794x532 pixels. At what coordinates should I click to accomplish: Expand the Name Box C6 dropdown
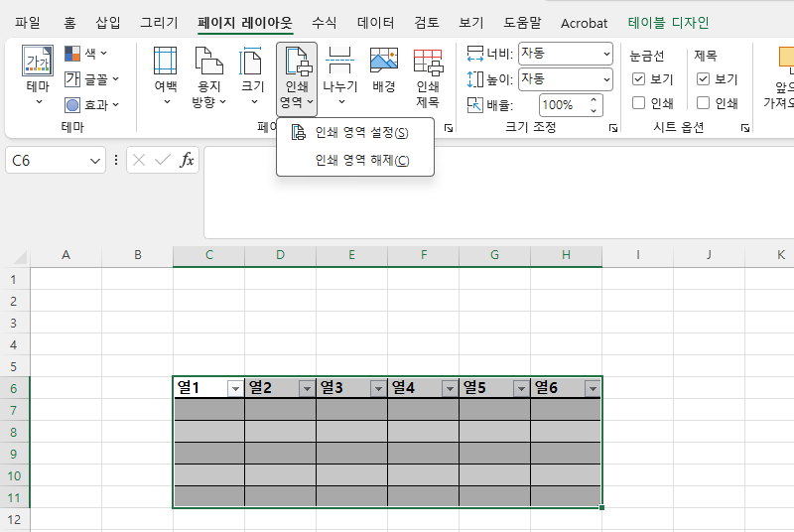(x=94, y=161)
